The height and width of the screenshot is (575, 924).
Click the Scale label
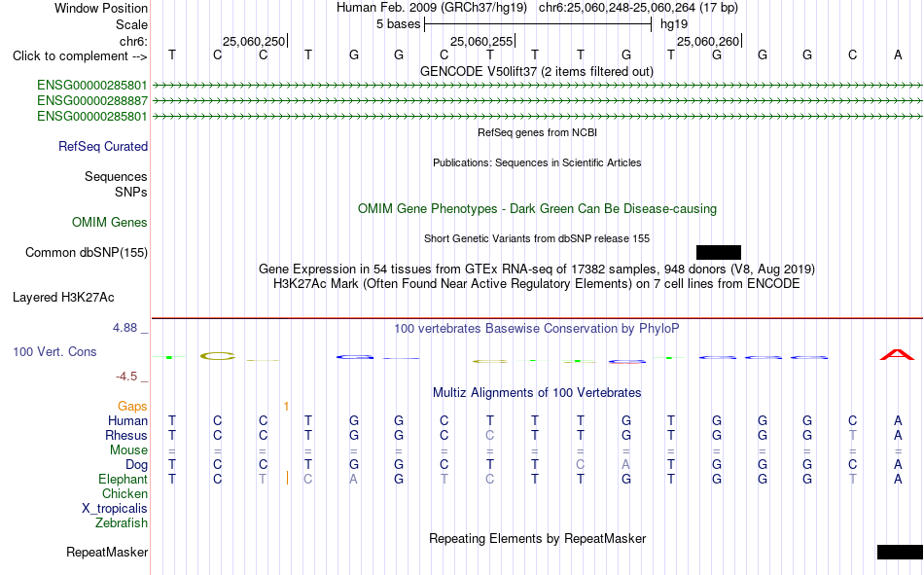click(131, 24)
